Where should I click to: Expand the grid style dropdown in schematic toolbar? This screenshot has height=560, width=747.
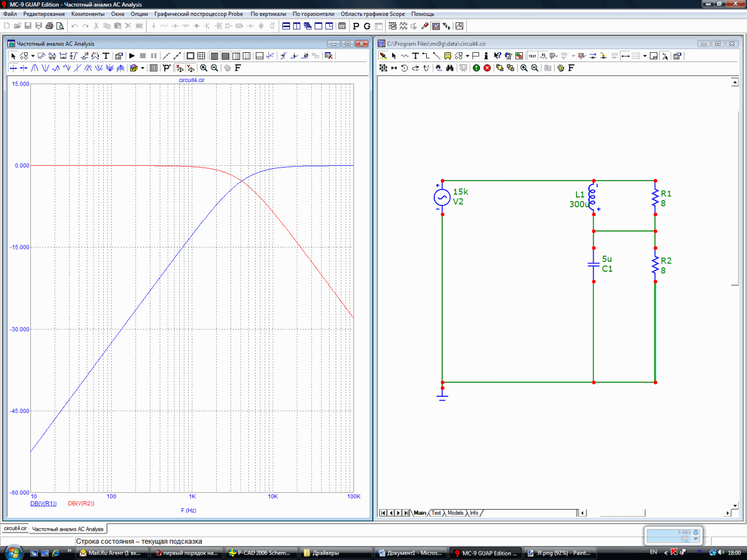645,56
